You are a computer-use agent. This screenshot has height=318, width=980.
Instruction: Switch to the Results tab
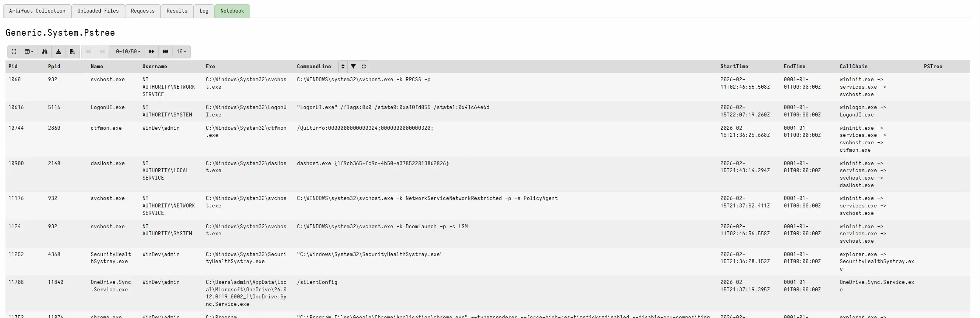click(x=177, y=11)
